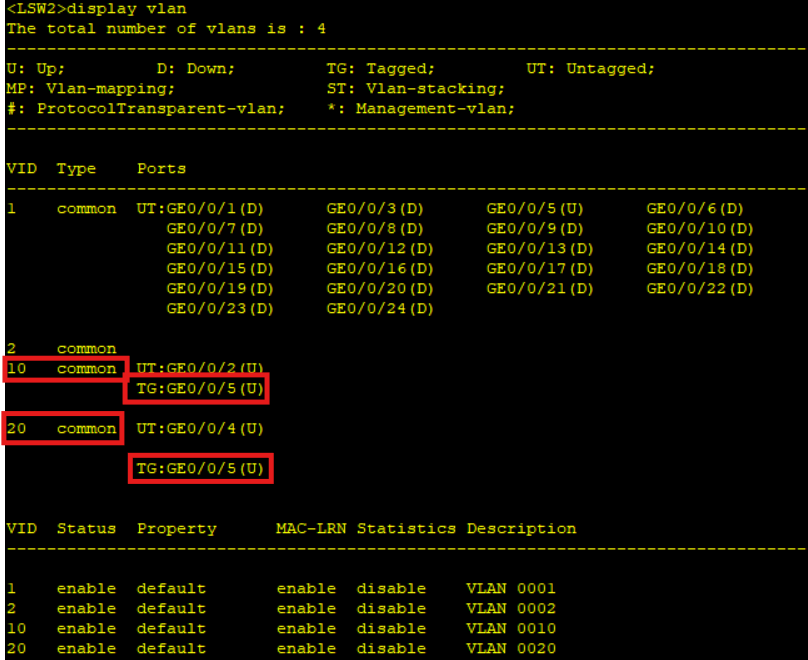Click the "MP: Vlan-mapping;" legend entry
This screenshot has width=808, height=660.
(x=91, y=89)
